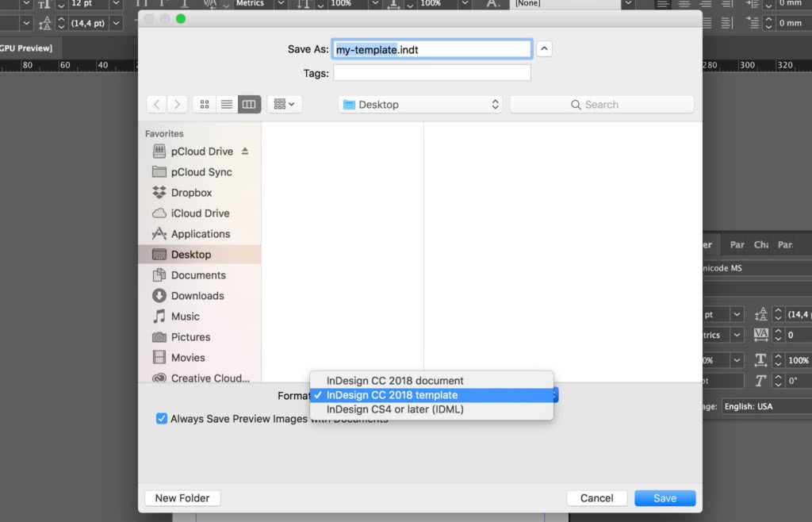This screenshot has width=812, height=522.
Task: Open the Language English: USA dropdown
Action: (x=768, y=406)
